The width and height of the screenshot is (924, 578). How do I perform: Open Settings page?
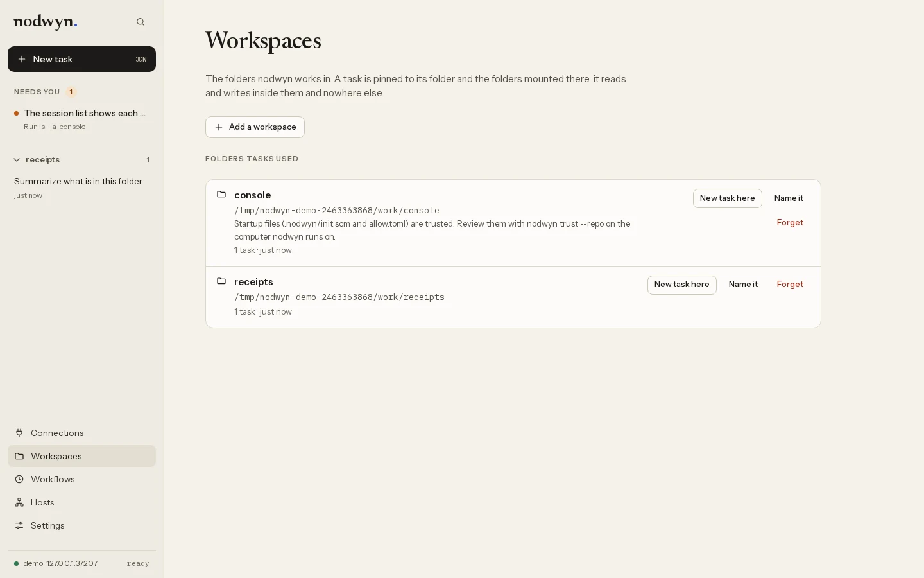81,525
